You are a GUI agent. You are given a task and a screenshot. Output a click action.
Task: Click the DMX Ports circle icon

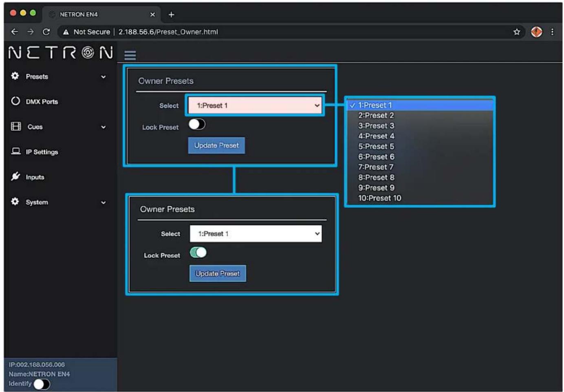pyautogui.click(x=15, y=101)
